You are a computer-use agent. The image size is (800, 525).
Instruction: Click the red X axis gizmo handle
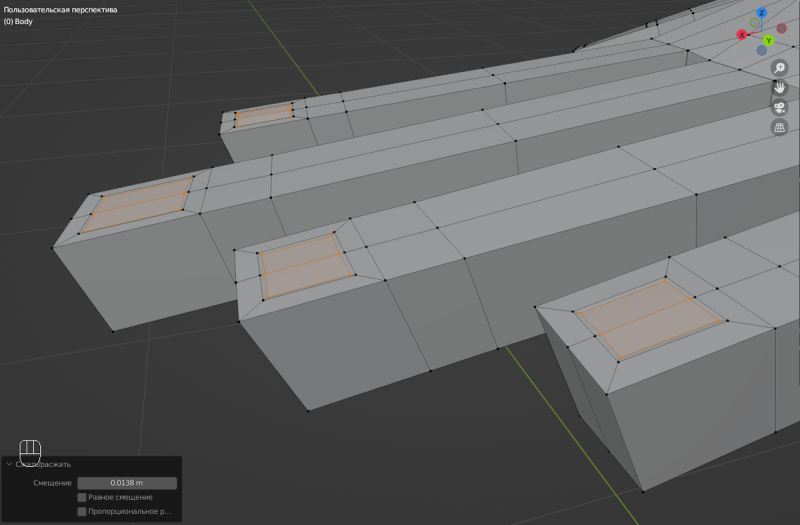tap(742, 35)
